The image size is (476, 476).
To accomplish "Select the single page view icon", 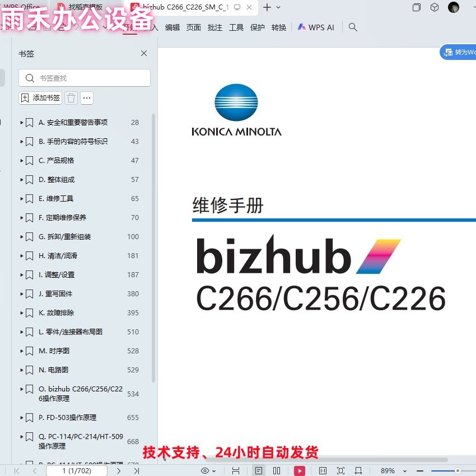I will pos(258,471).
